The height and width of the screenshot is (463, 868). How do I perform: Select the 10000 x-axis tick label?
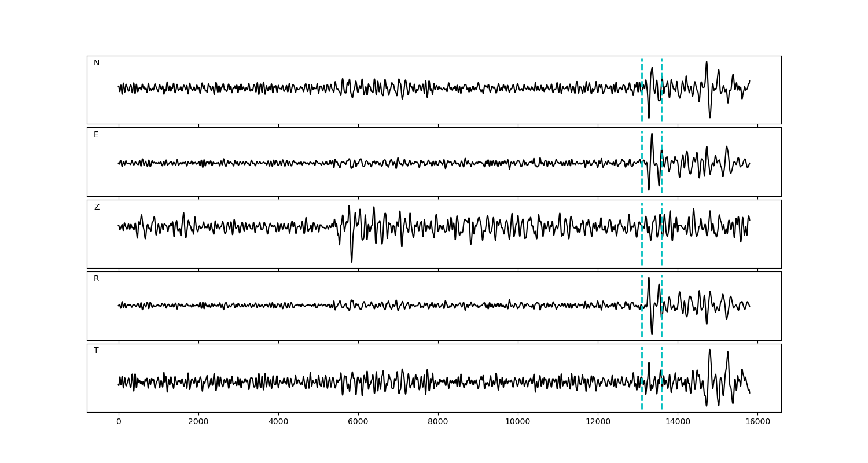coord(517,422)
